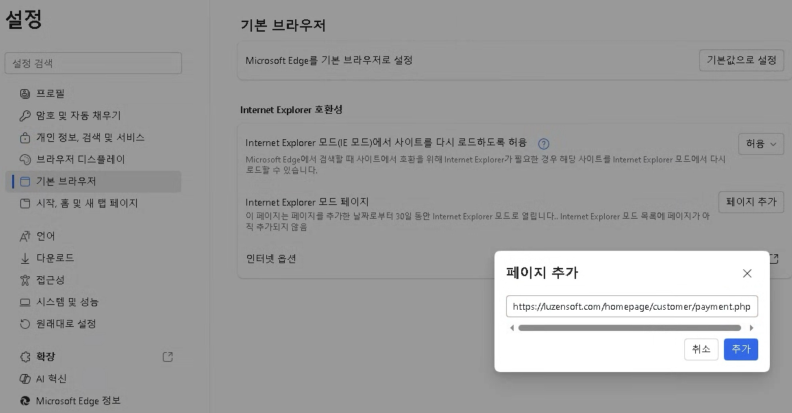Click the download arrow icon in the sidebar

click(x=26, y=258)
